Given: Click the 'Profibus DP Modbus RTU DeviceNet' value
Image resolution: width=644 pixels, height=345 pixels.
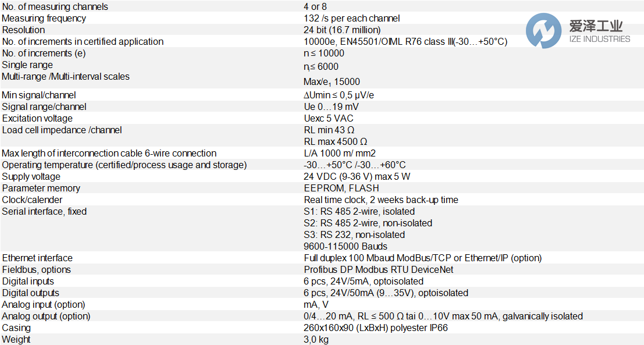Looking at the screenshot, I should pos(379,269).
